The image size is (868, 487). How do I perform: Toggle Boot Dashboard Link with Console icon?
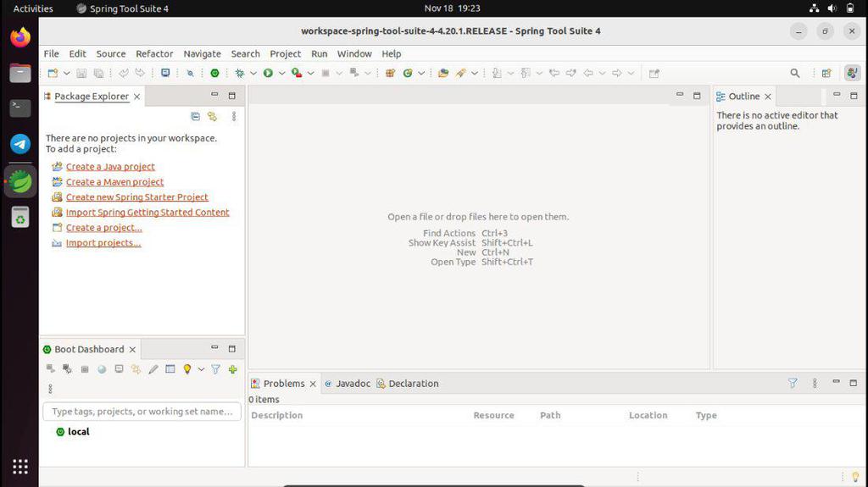[136, 369]
